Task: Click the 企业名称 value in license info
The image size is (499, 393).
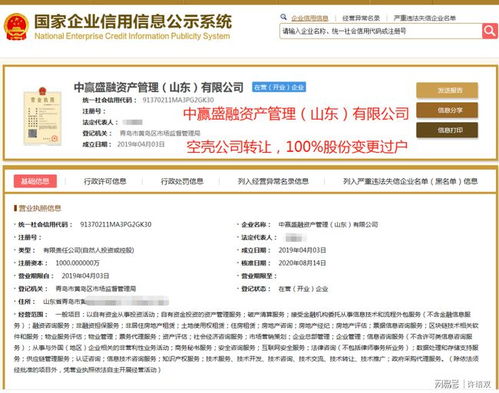Action: coord(328,225)
